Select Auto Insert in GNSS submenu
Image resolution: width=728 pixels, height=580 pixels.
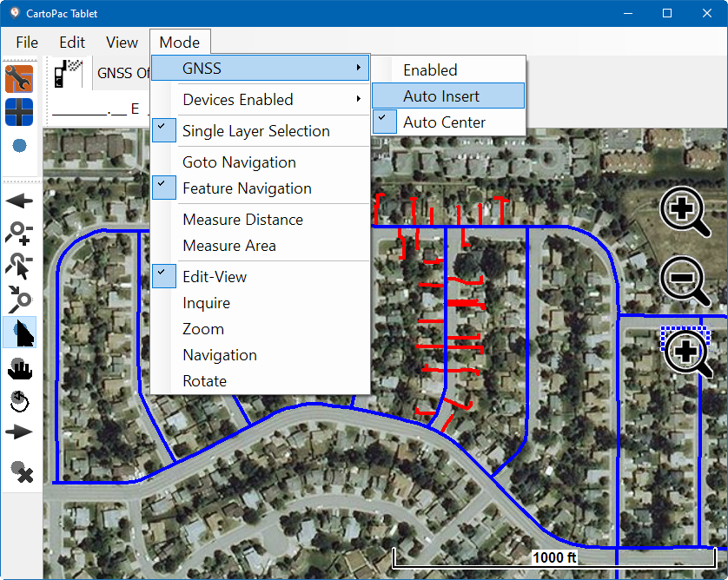(440, 96)
